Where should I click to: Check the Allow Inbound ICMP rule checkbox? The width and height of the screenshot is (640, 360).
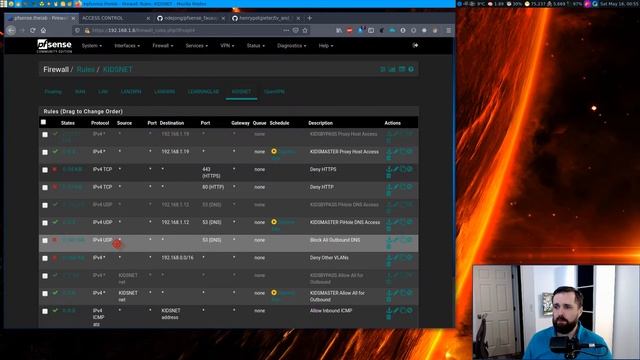pos(45,311)
